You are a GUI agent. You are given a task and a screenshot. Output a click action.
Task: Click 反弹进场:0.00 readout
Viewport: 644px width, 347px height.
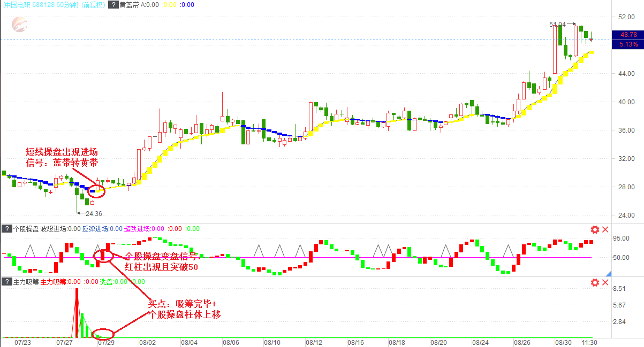(102, 229)
